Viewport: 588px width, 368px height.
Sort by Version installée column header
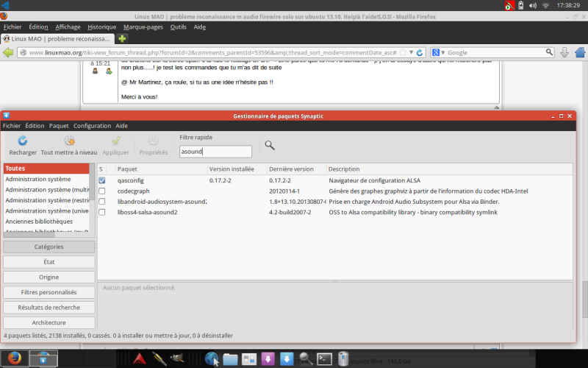click(237, 169)
